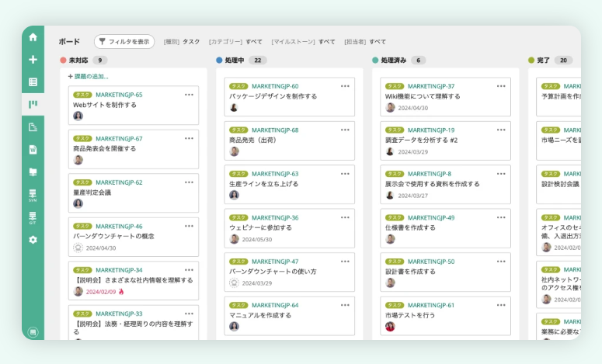The width and height of the screenshot is (602, 364).
Task: Click overdue date 2024/02/09 on MARKETINGJP-34
Action: point(100,292)
